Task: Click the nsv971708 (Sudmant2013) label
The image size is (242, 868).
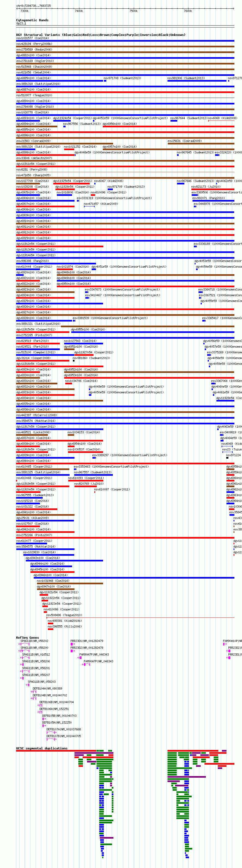Action: pos(122,79)
